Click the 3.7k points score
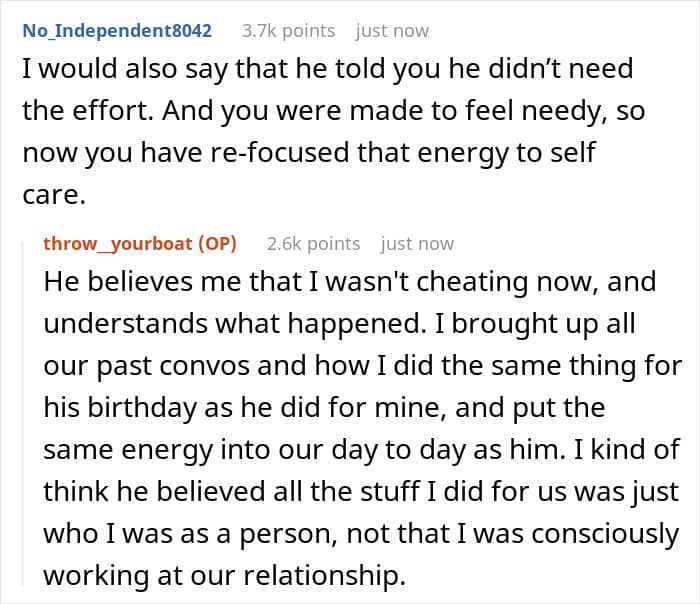Screen dimensions: 700x604 tap(288, 30)
